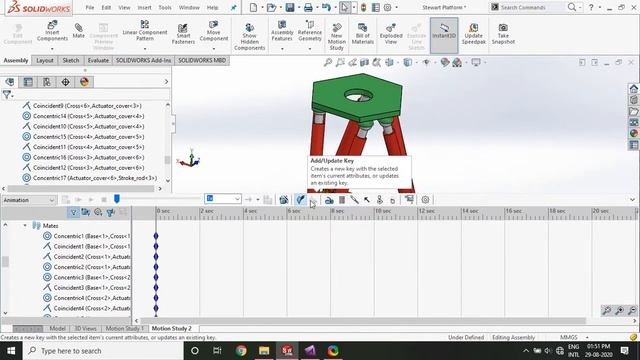Open Linear Component Pattern tool

144,31
